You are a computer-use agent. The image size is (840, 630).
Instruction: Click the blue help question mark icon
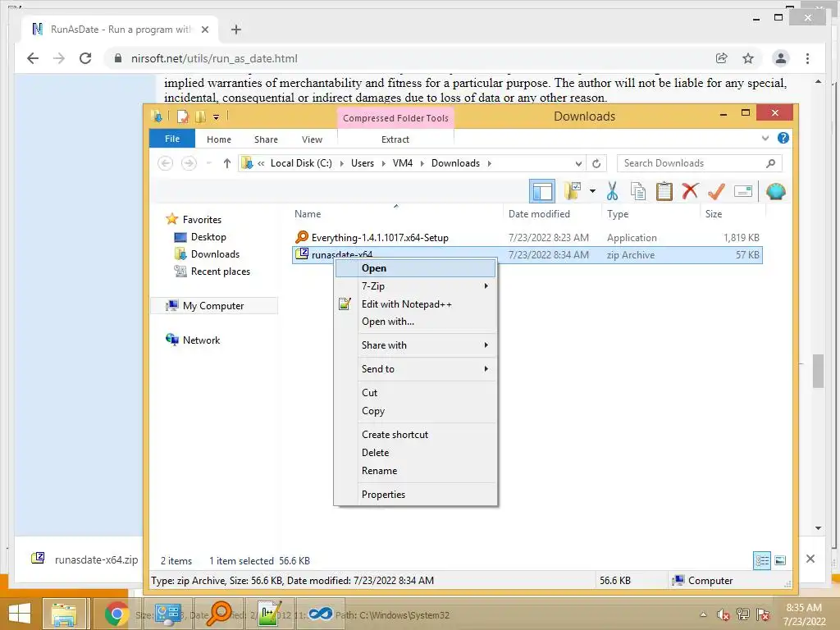coord(783,138)
